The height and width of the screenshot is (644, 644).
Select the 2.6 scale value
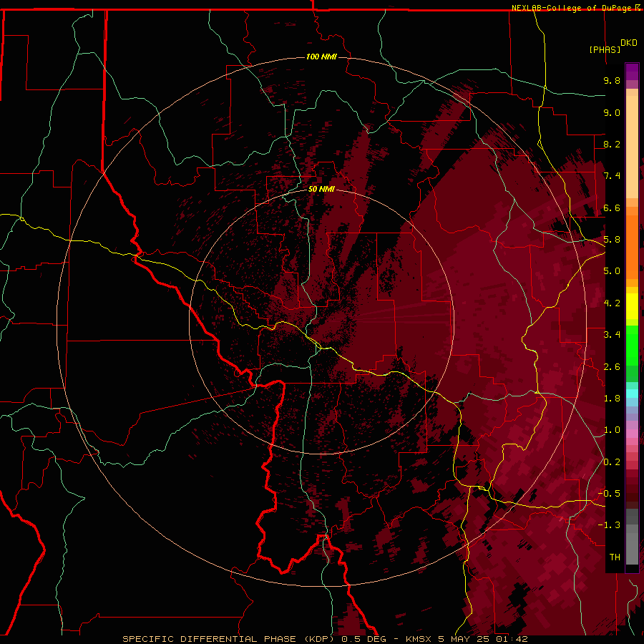612,367
